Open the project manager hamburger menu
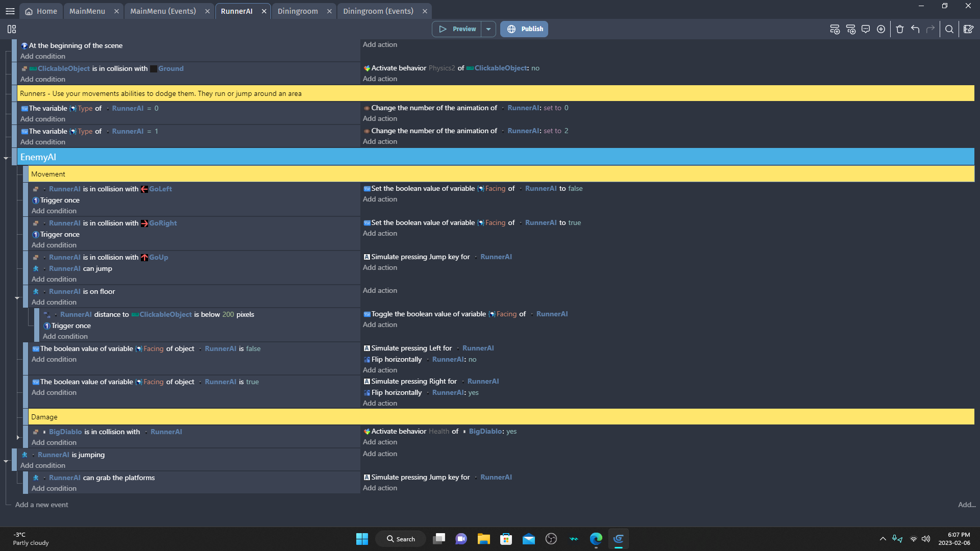Image resolution: width=980 pixels, height=551 pixels. [10, 11]
